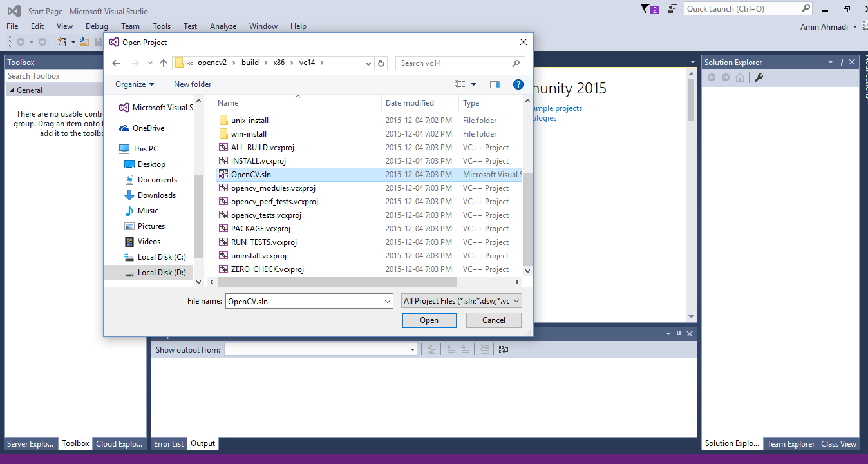
Task: Click the OpenCV.sln solution file icon
Action: tap(223, 174)
